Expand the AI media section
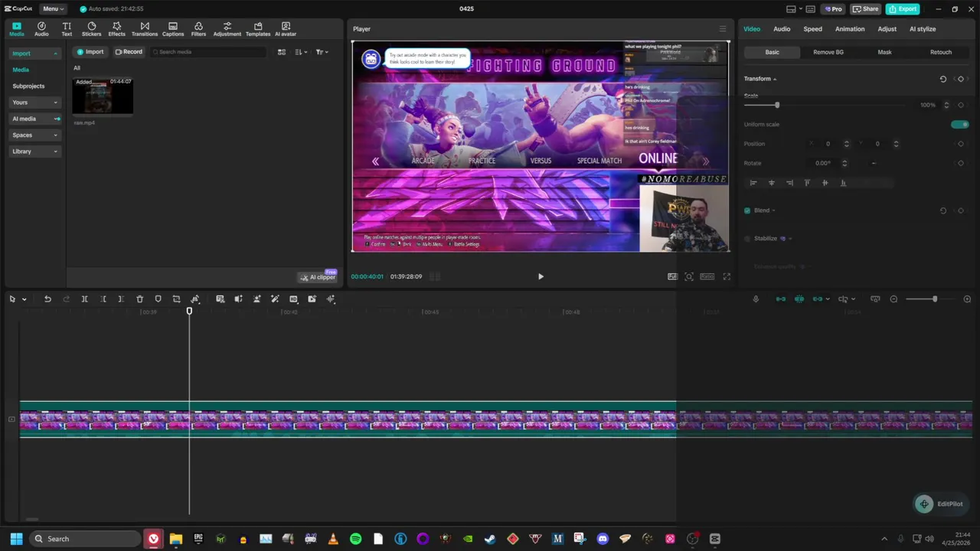 (34, 119)
